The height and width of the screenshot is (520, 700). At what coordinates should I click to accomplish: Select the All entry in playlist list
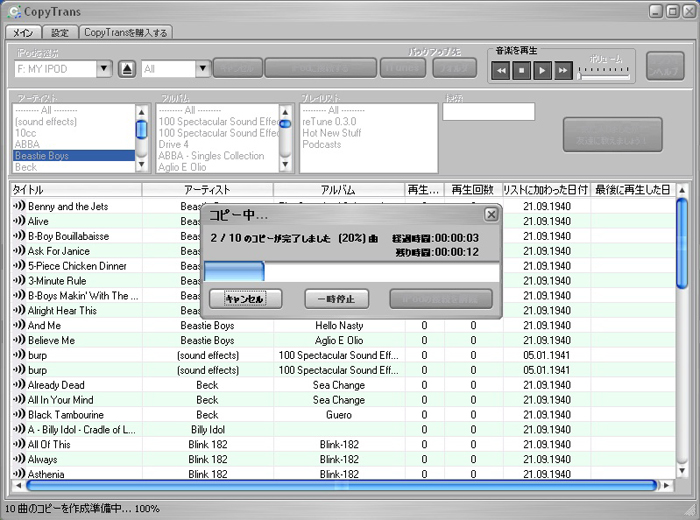[368, 110]
